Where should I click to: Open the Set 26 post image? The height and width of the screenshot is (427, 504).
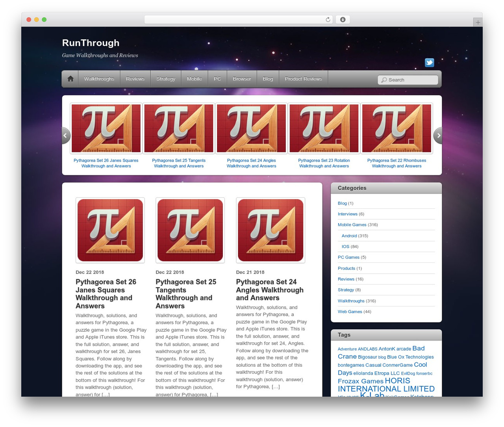click(x=110, y=230)
